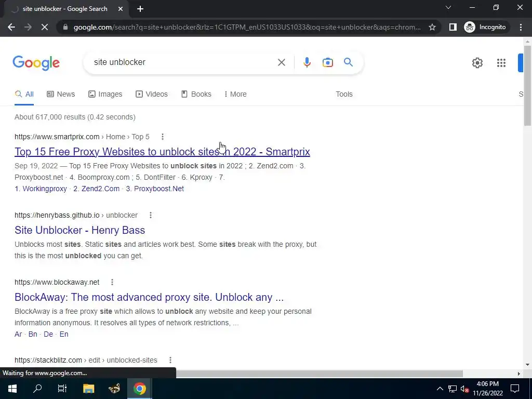This screenshot has width=532, height=399.
Task: Open the notification center icon
Action: click(515, 389)
